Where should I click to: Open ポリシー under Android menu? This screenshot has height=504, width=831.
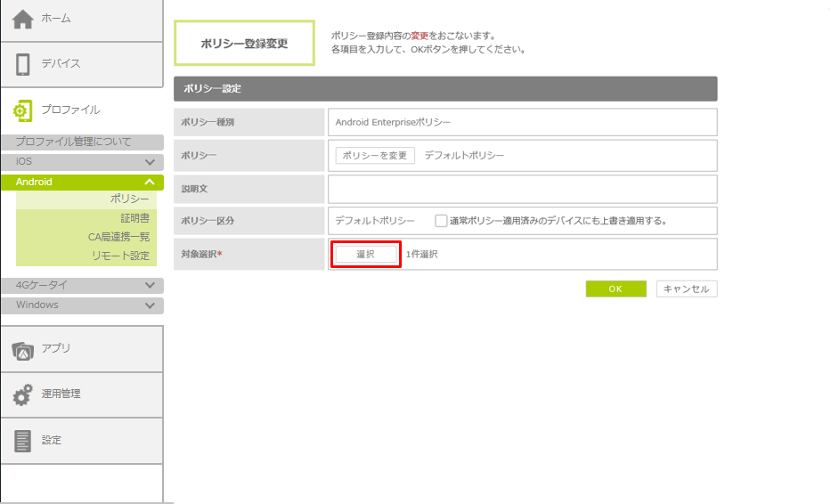[129, 199]
